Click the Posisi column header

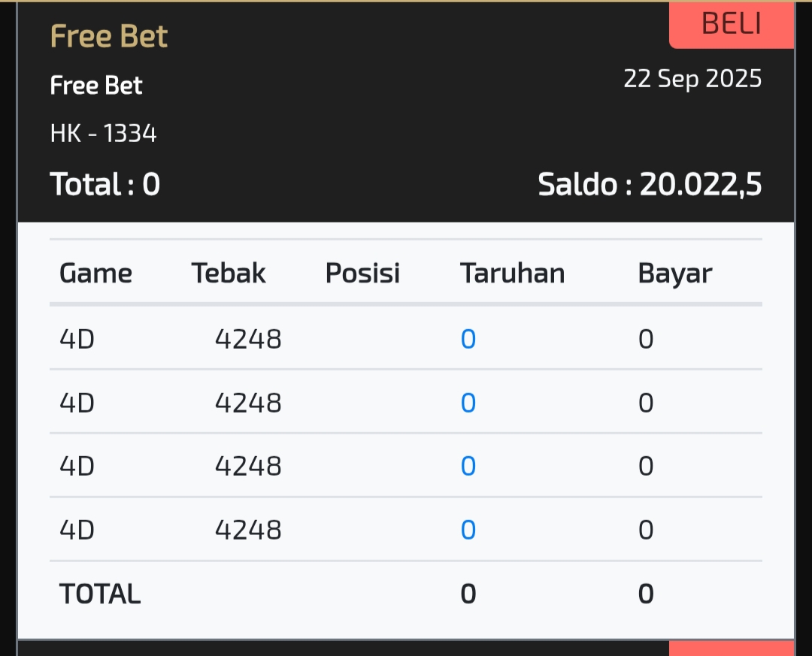point(362,274)
